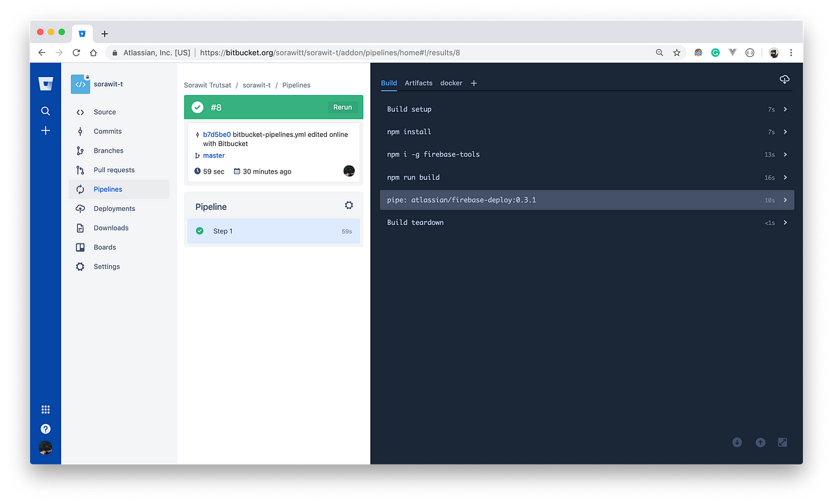Viewport: 833px width, 504px height.
Task: Select Step 1 in the pipeline list
Action: coord(274,231)
